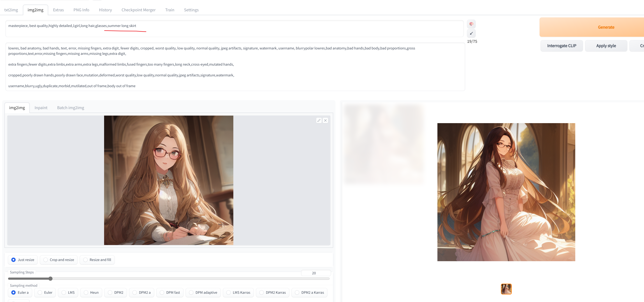Switch to Batch img2img tab

(71, 108)
